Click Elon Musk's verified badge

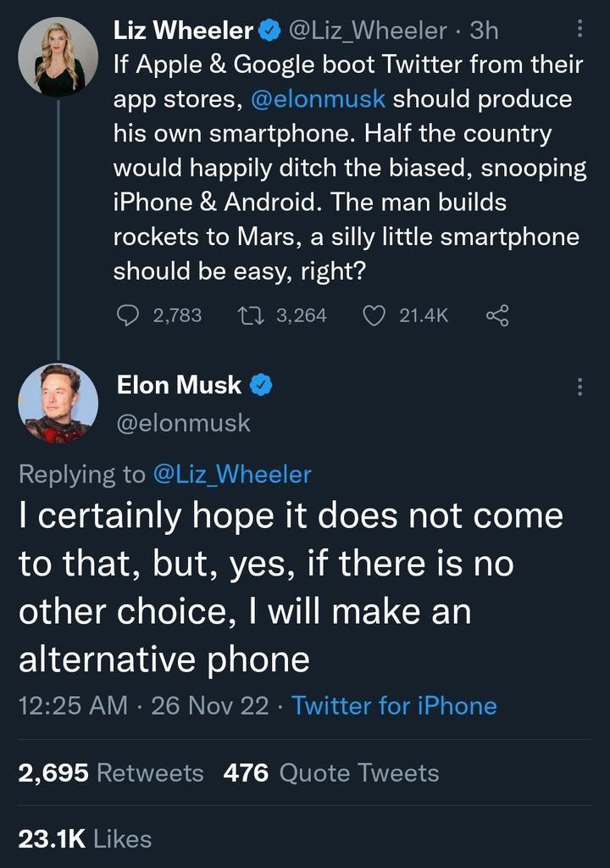260,386
